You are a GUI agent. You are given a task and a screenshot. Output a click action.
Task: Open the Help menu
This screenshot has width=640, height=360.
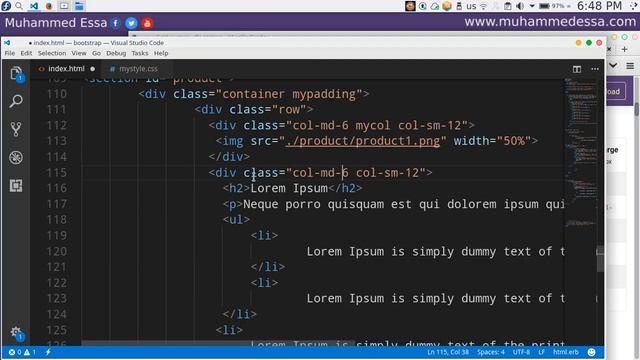(161, 53)
